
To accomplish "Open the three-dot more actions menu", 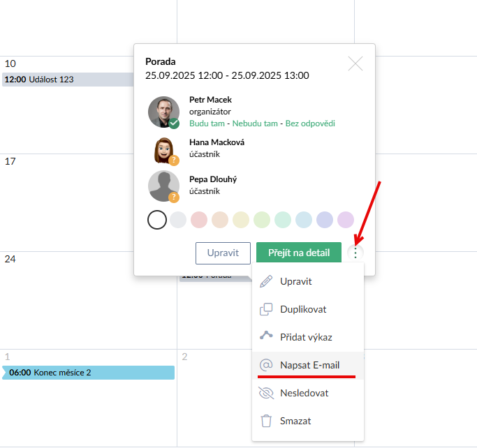I will pyautogui.click(x=355, y=253).
